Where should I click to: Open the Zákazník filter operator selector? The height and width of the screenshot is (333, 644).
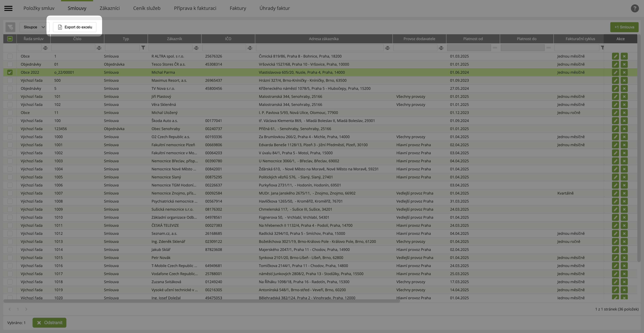tap(196, 48)
